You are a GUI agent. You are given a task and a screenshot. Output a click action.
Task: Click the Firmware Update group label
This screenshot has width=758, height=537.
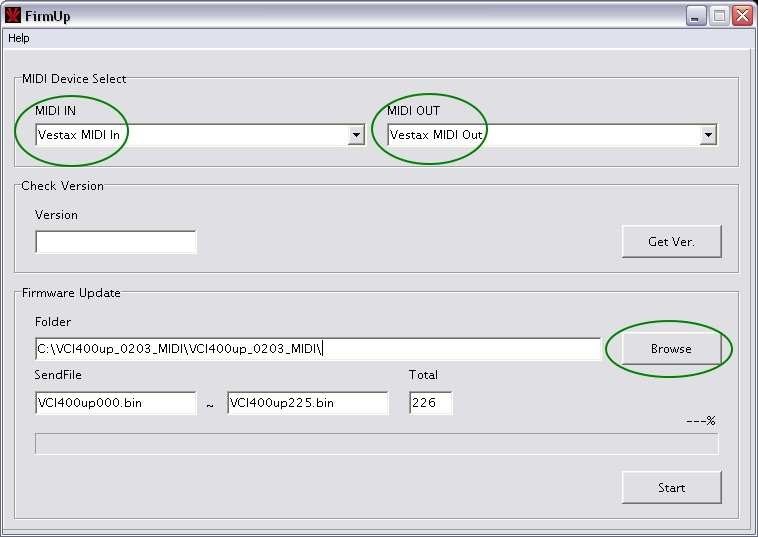point(71,293)
